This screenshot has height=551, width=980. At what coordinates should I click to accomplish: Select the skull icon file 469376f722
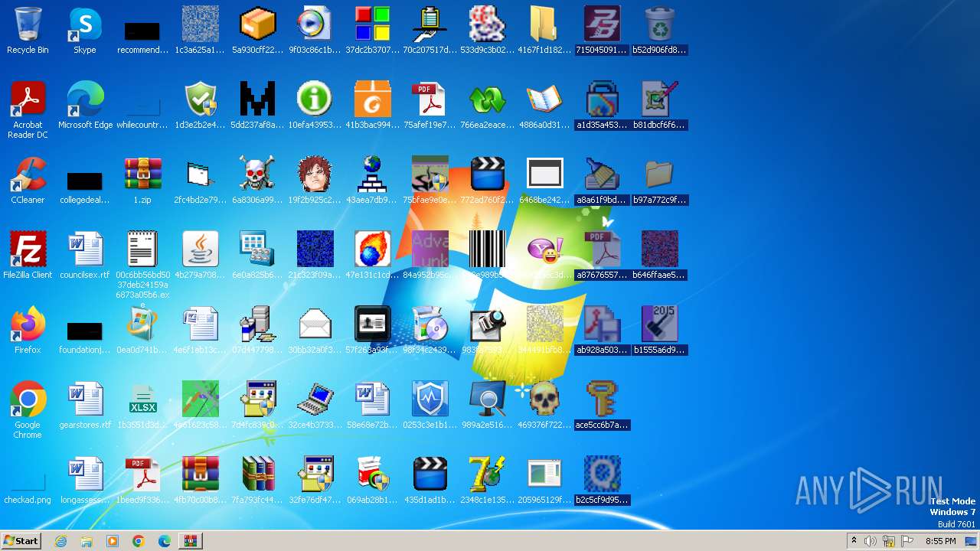[544, 406]
